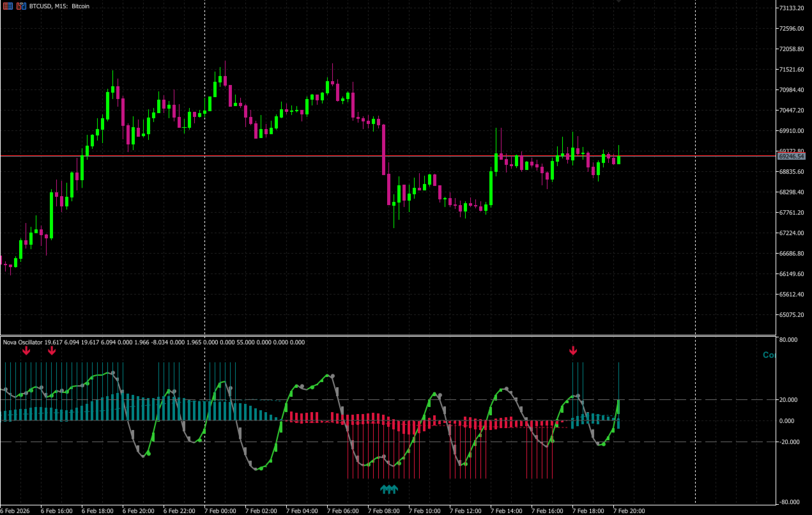Click the 73133.20 price scale label
Viewport: 812px width, 515px height.
point(791,8)
